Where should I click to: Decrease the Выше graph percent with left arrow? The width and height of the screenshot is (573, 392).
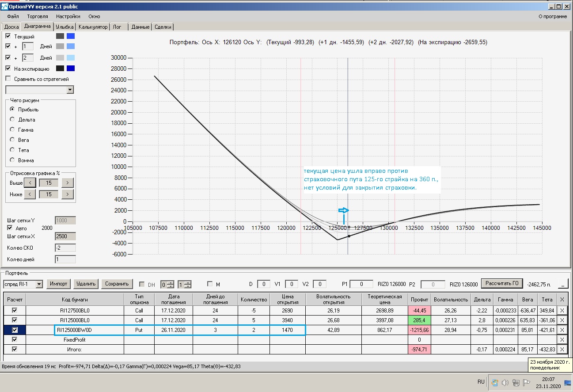pos(30,183)
